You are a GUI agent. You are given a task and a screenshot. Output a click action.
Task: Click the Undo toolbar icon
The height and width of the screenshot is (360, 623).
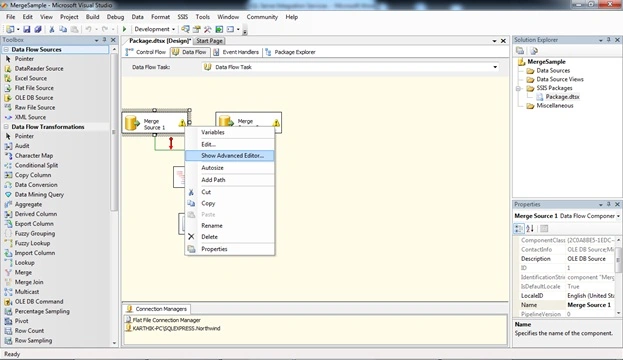click(x=88, y=29)
